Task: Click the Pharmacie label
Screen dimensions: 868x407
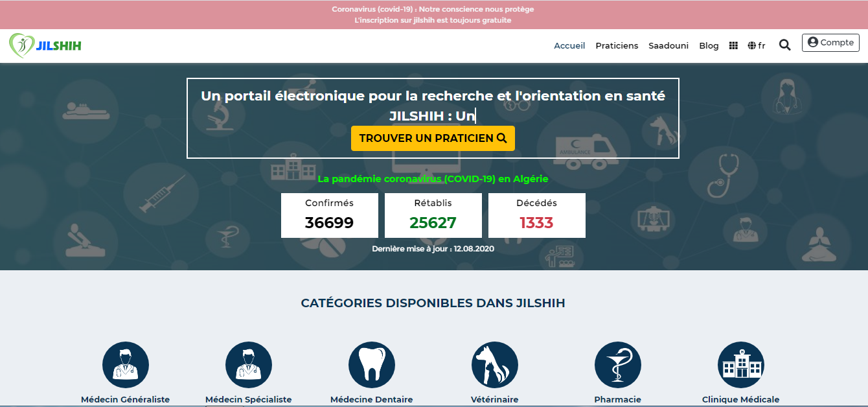Action: tap(618, 400)
